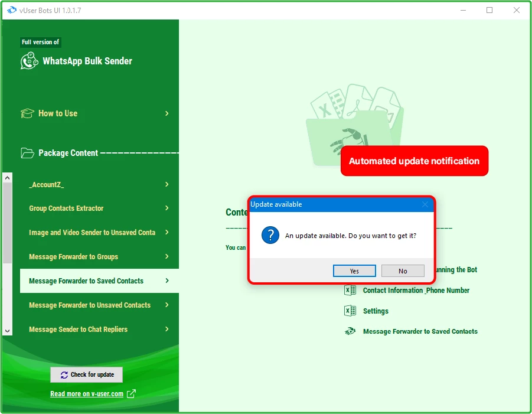This screenshot has width=532, height=414.
Task: Click the vUser Bots app icon in title bar
Action: [x=12, y=10]
